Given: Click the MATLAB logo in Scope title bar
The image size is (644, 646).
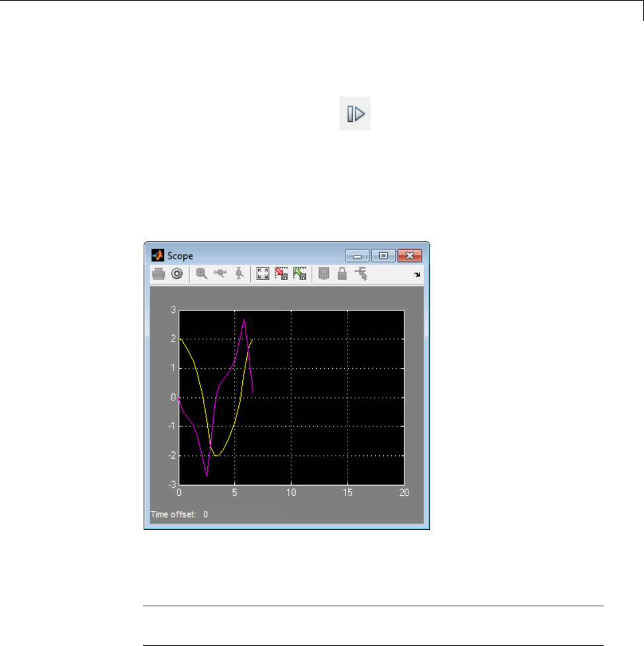Looking at the screenshot, I should (x=158, y=255).
